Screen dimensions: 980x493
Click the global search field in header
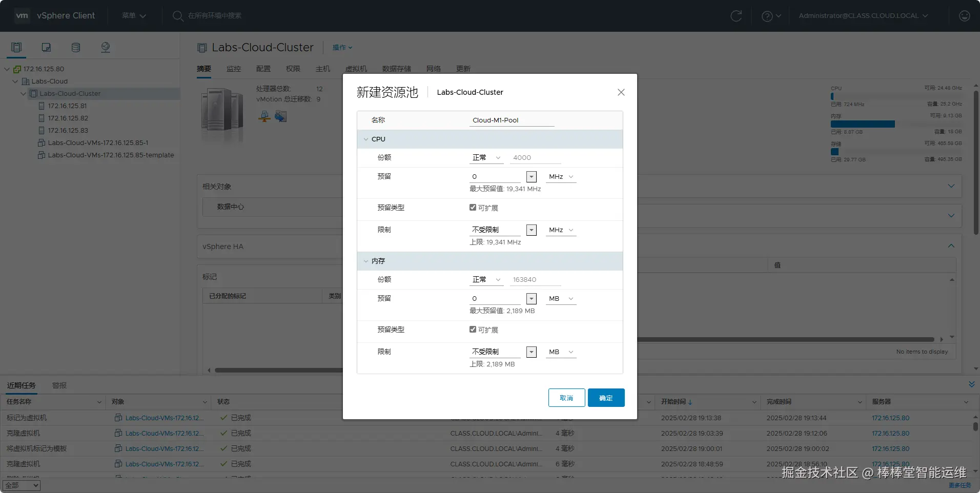coord(214,16)
